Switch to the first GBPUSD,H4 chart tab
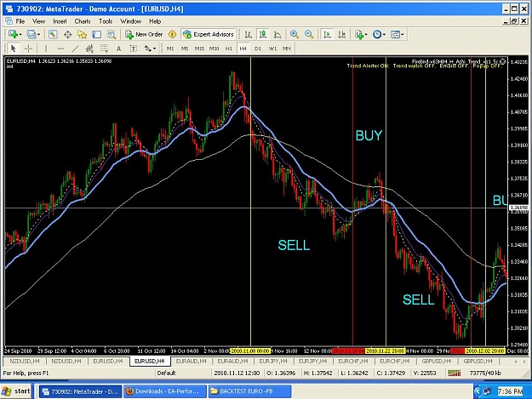This screenshot has width=532, height=399. 437,362
